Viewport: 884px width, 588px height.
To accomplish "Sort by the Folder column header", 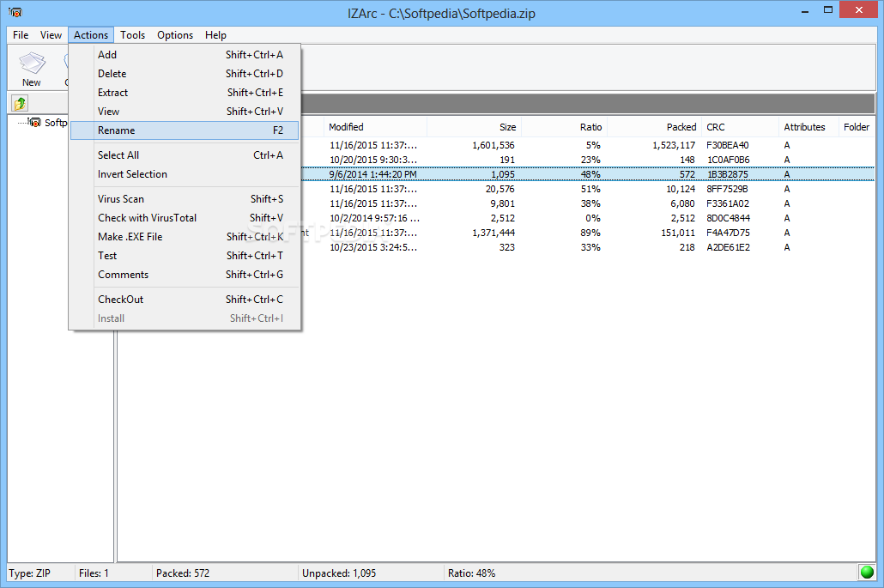I will tap(857, 127).
